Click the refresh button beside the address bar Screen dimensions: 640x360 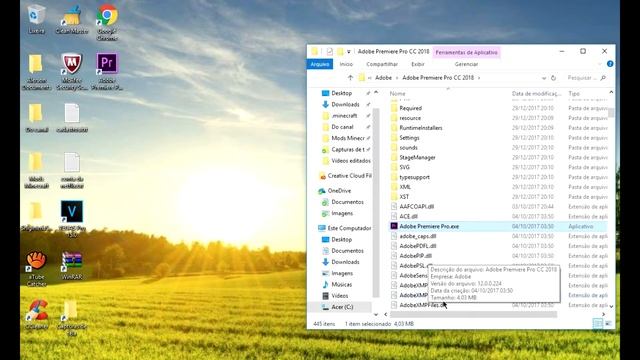point(553,78)
